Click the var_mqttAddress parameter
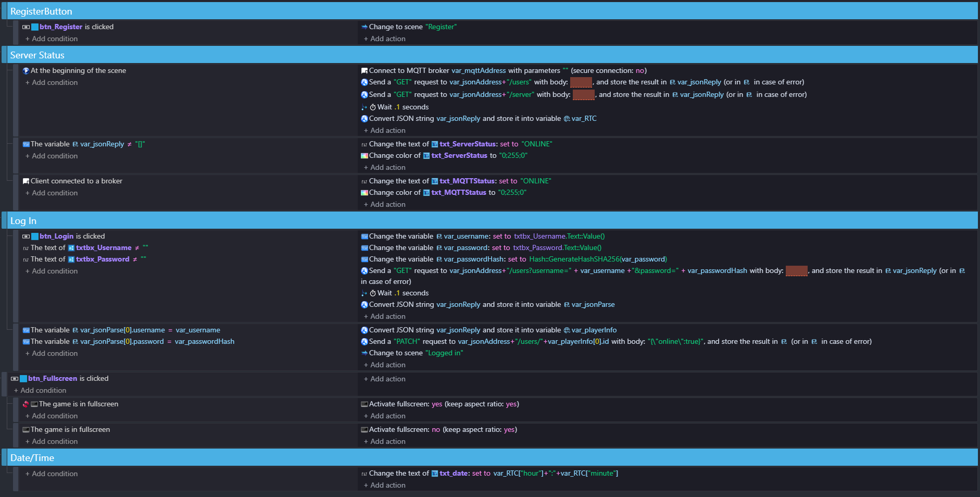Screen dimensions: 980x497 click(x=479, y=71)
